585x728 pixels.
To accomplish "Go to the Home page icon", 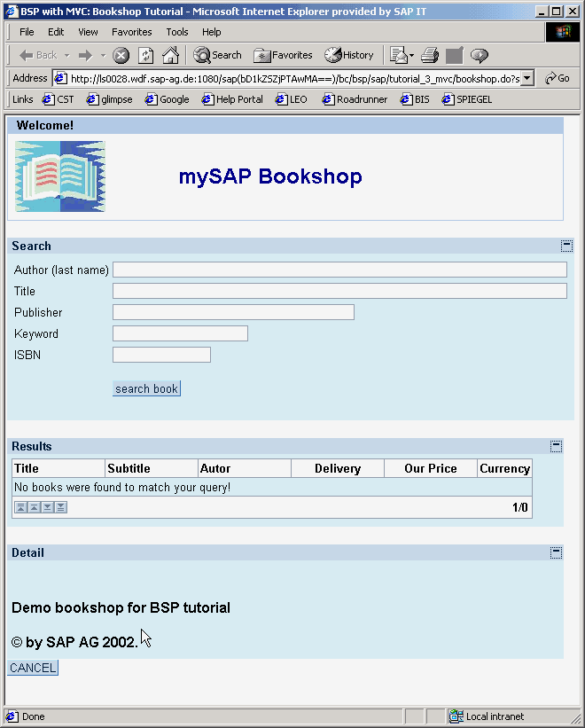I will [170, 55].
